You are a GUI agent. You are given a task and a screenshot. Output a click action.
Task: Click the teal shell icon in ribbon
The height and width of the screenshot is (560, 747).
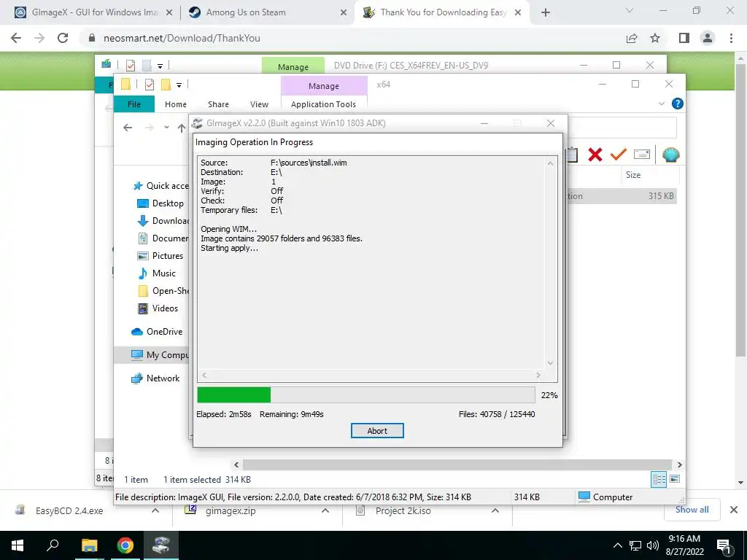click(671, 155)
